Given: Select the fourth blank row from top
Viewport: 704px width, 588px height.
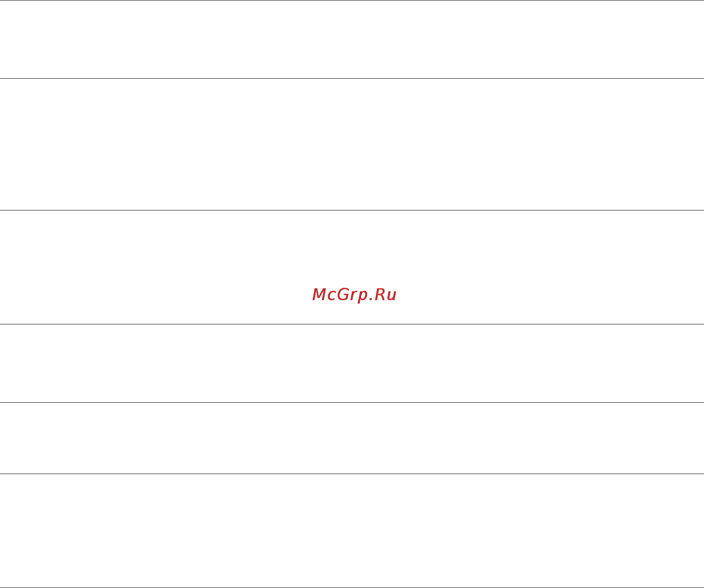Looking at the screenshot, I should [352, 363].
